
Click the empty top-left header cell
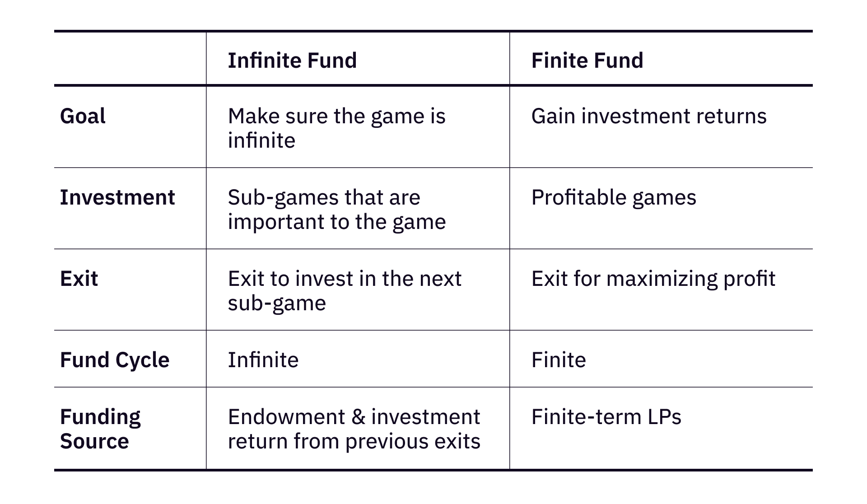pos(130,59)
